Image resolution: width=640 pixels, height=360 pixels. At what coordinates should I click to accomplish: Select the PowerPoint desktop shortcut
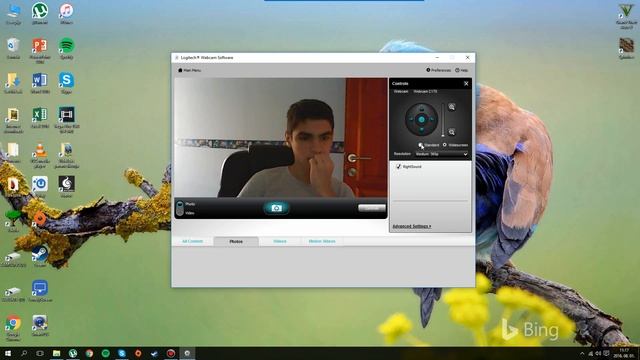[x=40, y=51]
